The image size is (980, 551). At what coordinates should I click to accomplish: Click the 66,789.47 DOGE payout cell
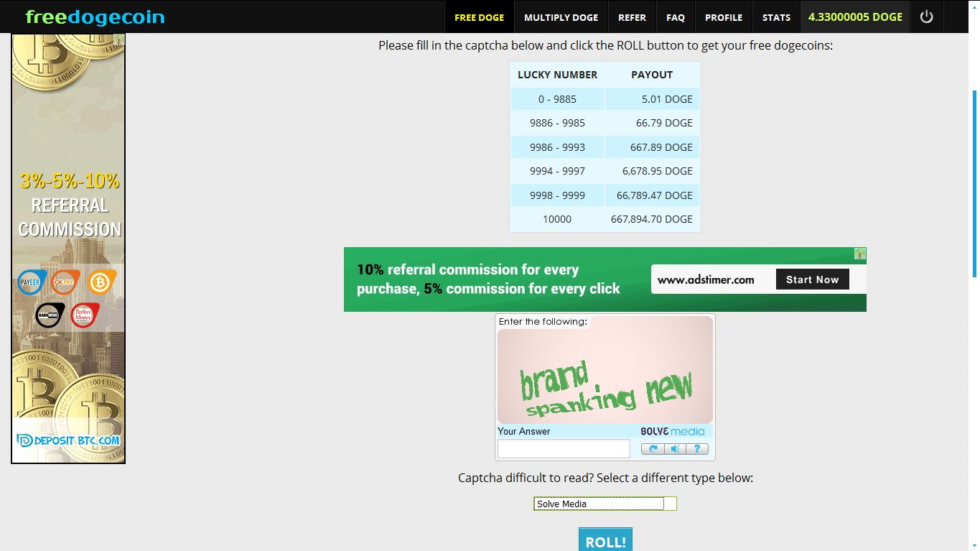pyautogui.click(x=653, y=195)
